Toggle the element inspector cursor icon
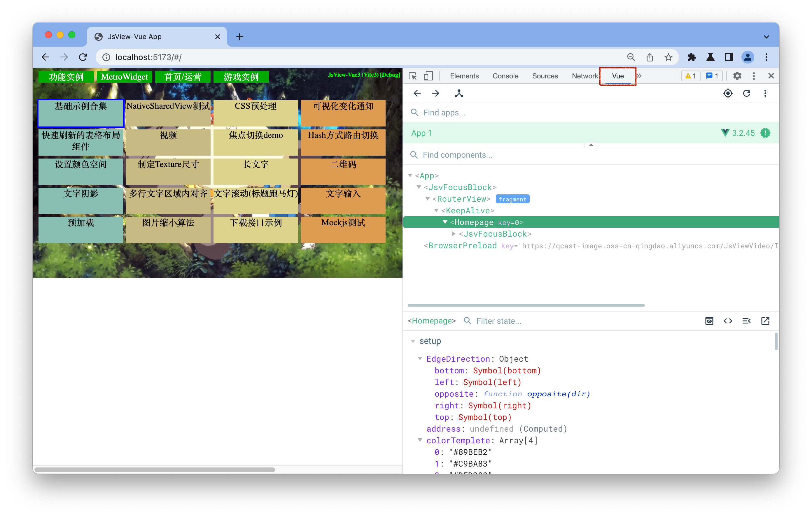The image size is (812, 517). [x=413, y=76]
